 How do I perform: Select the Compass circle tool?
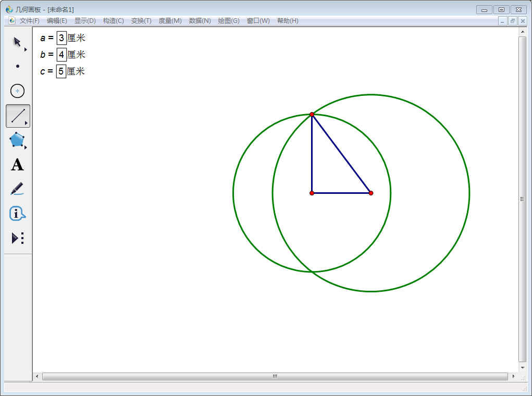click(18, 91)
